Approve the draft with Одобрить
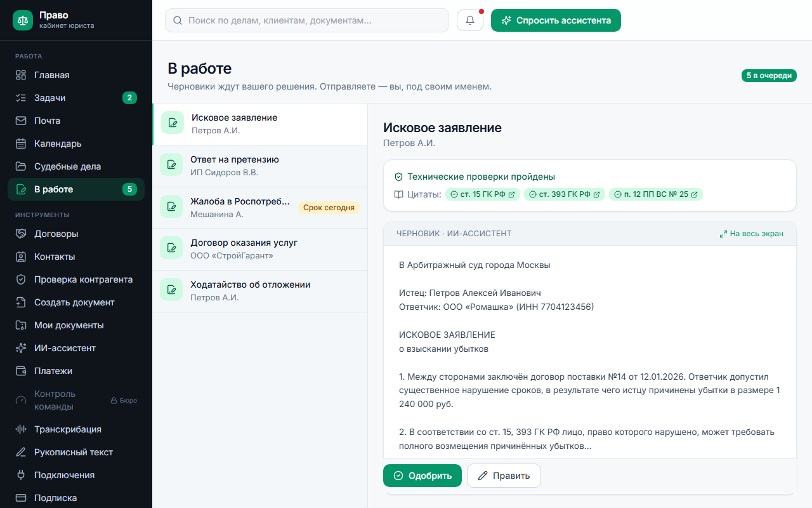 [x=422, y=476]
